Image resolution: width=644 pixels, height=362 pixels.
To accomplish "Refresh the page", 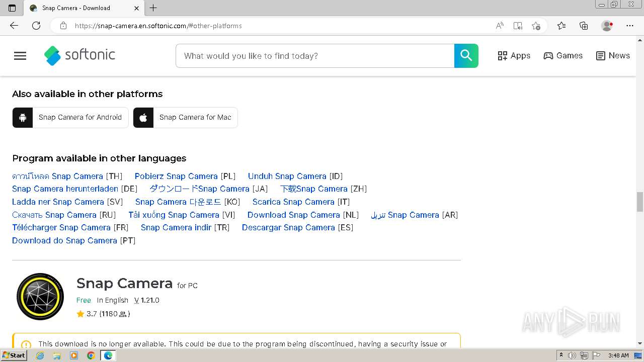I will point(36,26).
